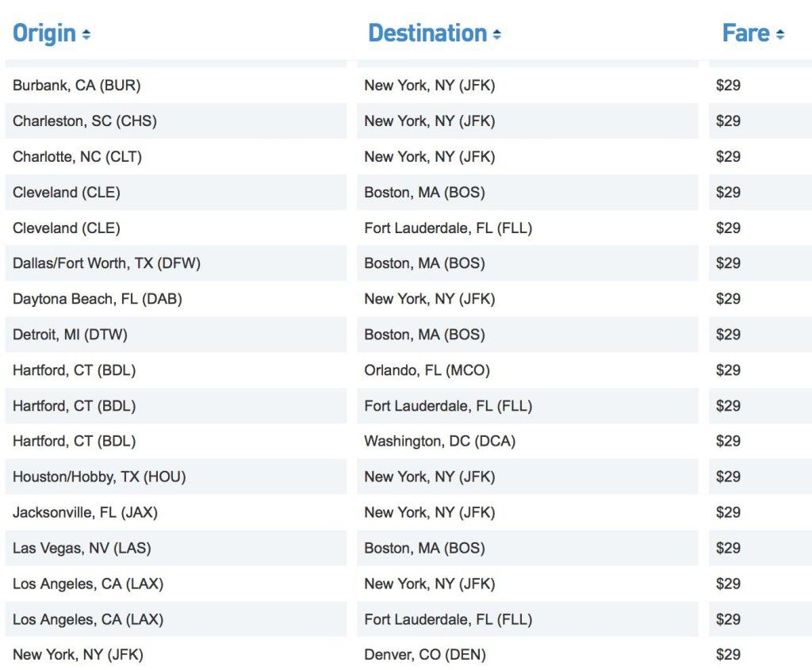Screen dimensions: 812x670
Task: Choose the Charlotte, NC (CLT) origin row
Action: [x=78, y=156]
